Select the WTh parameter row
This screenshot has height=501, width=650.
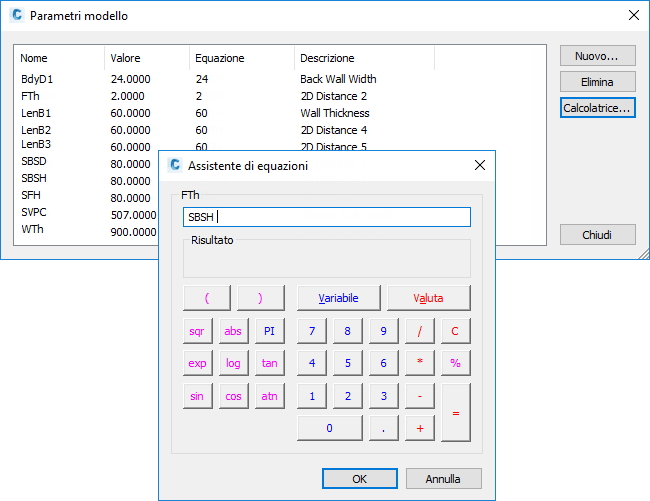click(x=32, y=229)
